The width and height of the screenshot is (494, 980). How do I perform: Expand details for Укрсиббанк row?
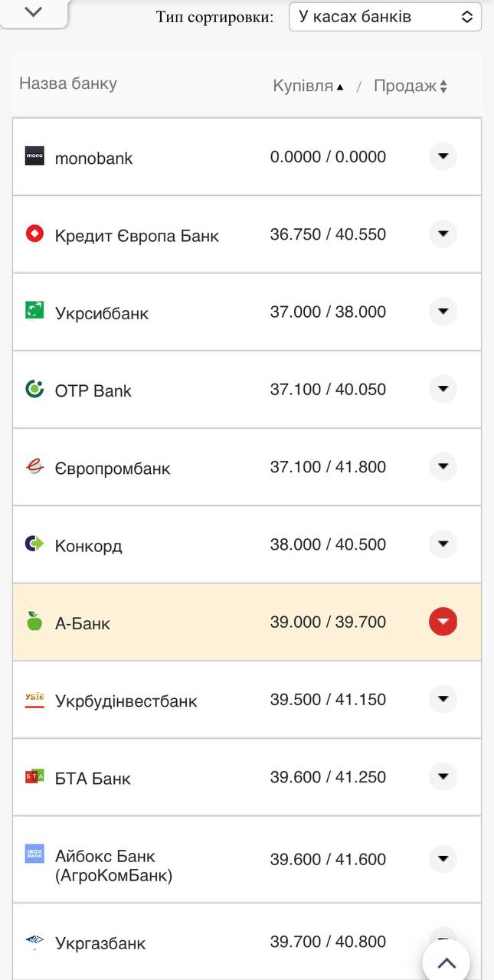(443, 312)
